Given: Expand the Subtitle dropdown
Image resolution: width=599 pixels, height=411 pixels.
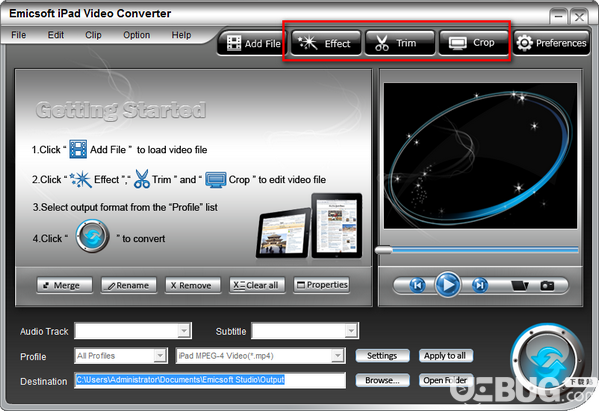Looking at the screenshot, I should tap(351, 331).
